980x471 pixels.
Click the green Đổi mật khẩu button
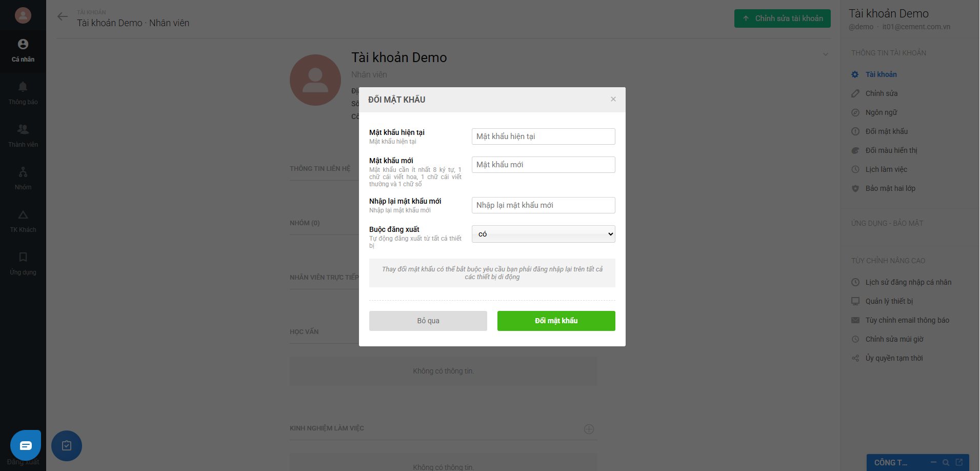556,321
